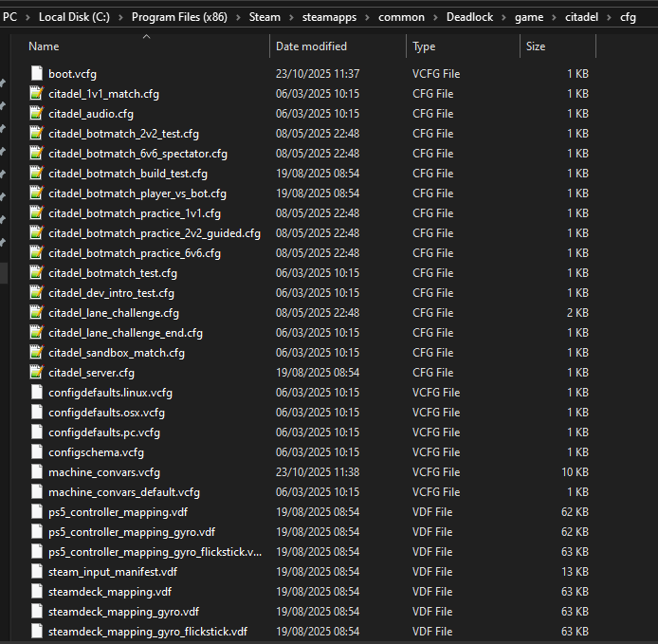Click the 10 KB size of machine_convars.vcfg
The width and height of the screenshot is (658, 644).
pyautogui.click(x=575, y=472)
